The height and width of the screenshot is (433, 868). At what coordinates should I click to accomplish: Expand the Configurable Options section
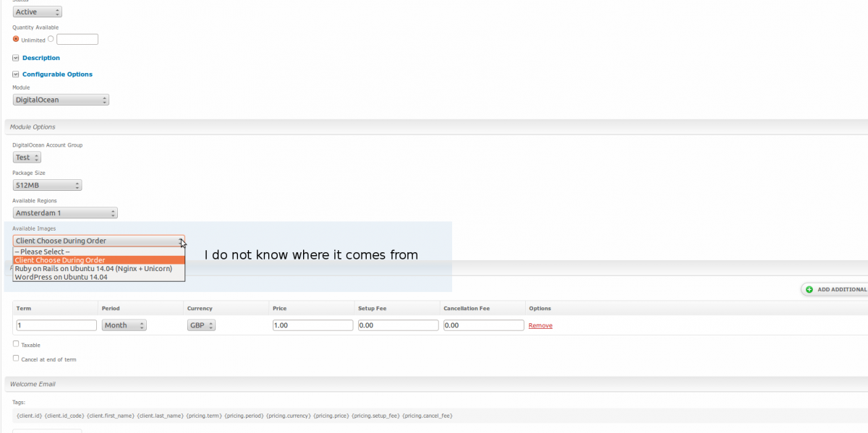57,74
